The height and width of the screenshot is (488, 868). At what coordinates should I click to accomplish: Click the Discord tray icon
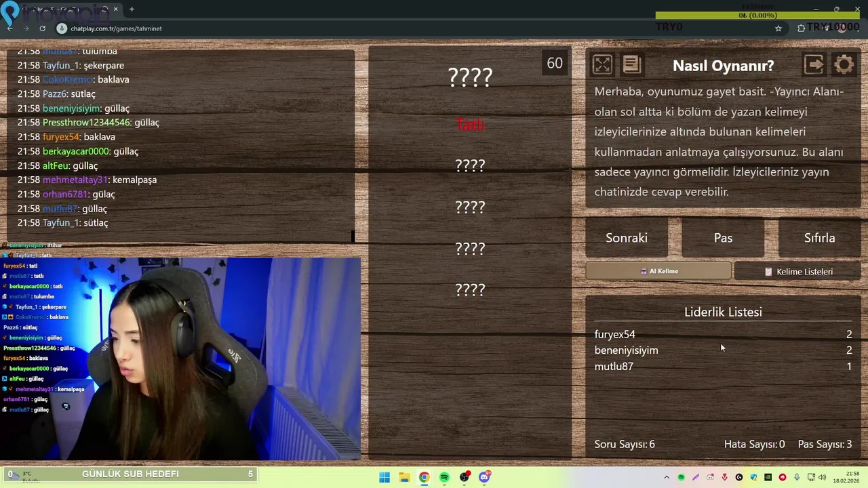[710, 477]
